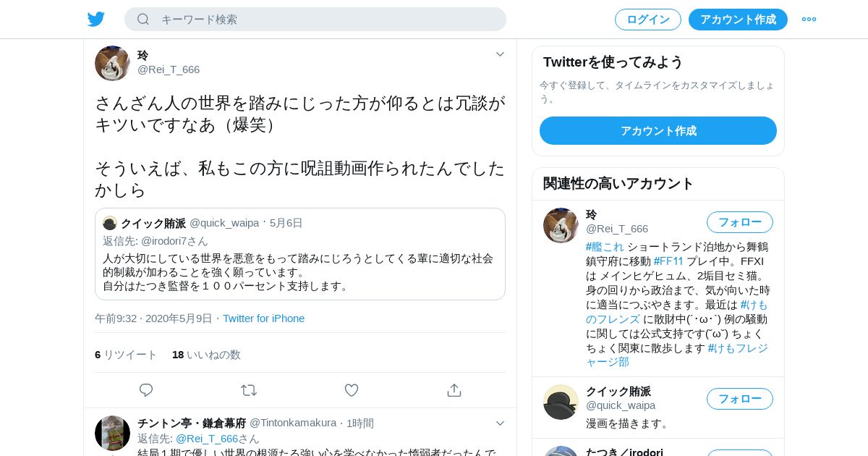Click the ログイン button
This screenshot has width=868, height=456.
(x=648, y=20)
